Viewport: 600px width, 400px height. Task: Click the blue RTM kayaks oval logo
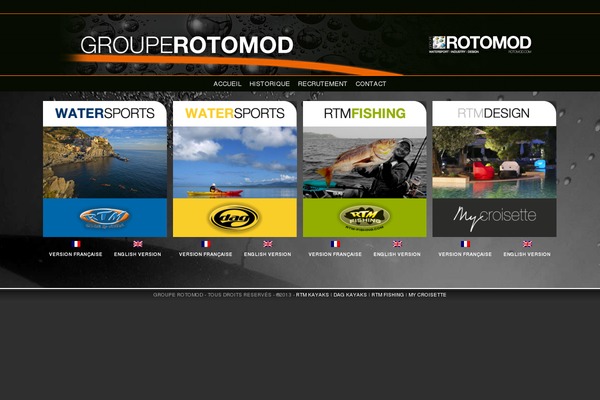[x=104, y=218]
